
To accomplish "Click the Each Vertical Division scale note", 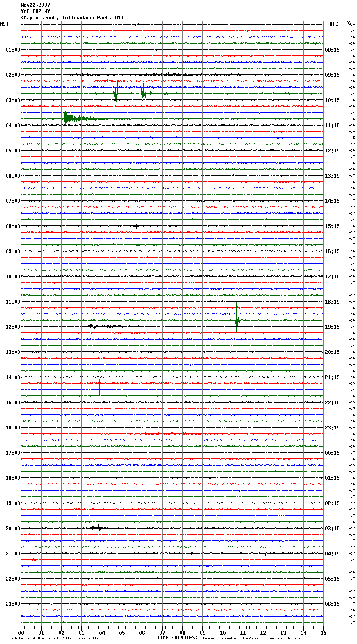I will [53, 639].
